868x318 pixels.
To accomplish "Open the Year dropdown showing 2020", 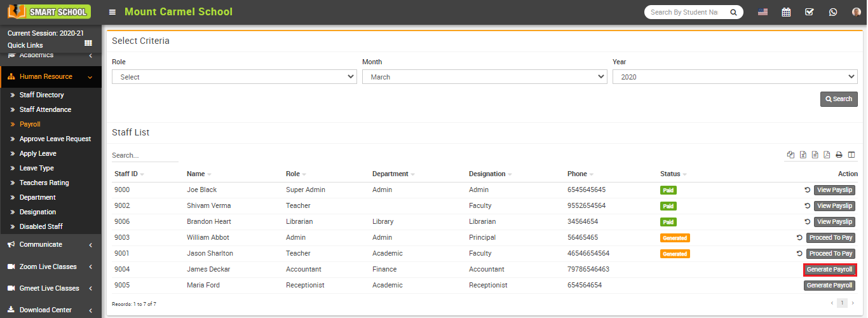I will (735, 77).
